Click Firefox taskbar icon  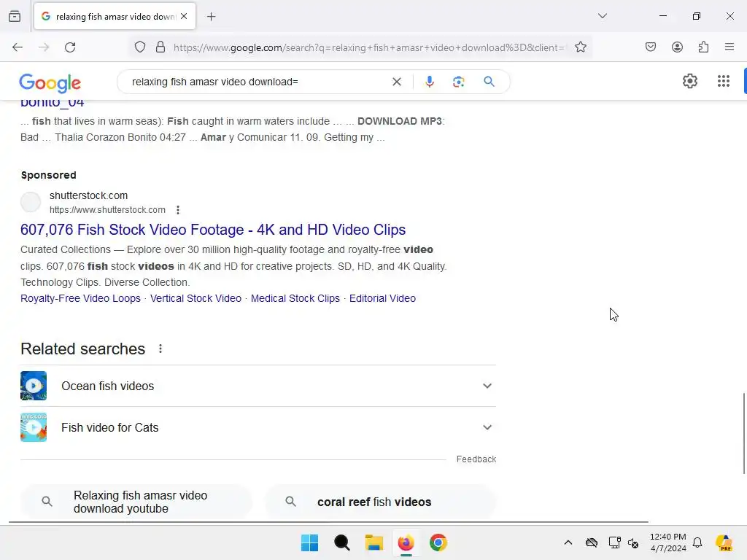coord(406,542)
